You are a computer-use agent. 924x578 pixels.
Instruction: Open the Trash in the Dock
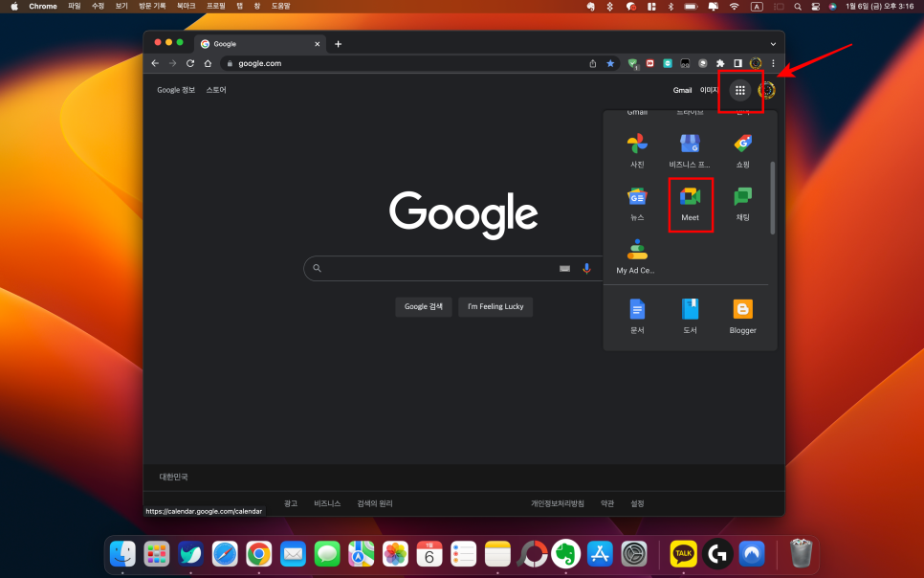pyautogui.click(x=801, y=553)
